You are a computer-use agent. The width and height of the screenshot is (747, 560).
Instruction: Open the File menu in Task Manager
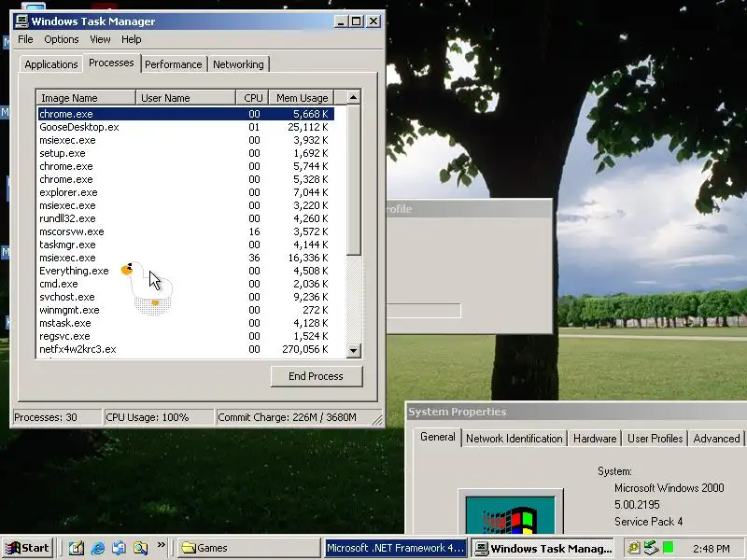click(25, 39)
